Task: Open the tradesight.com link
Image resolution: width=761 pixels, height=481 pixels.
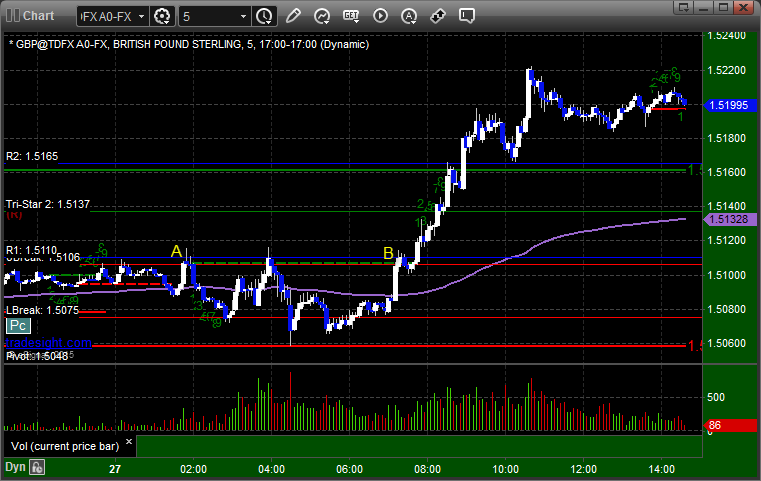Action: pyautogui.click(x=48, y=343)
